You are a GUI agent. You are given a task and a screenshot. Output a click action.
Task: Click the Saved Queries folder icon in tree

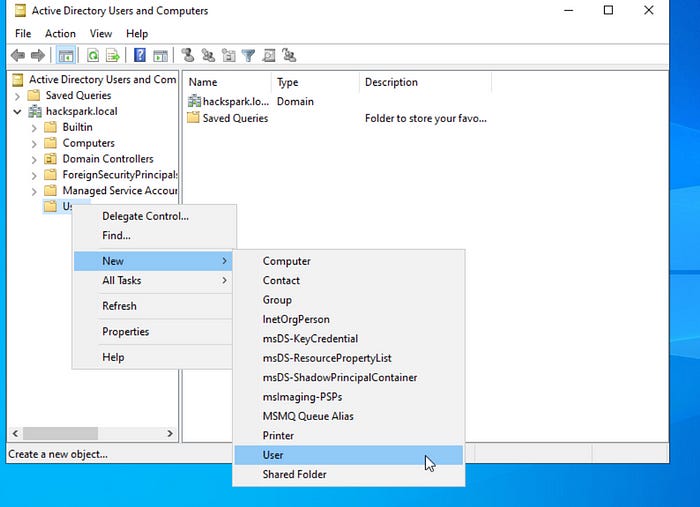point(34,96)
